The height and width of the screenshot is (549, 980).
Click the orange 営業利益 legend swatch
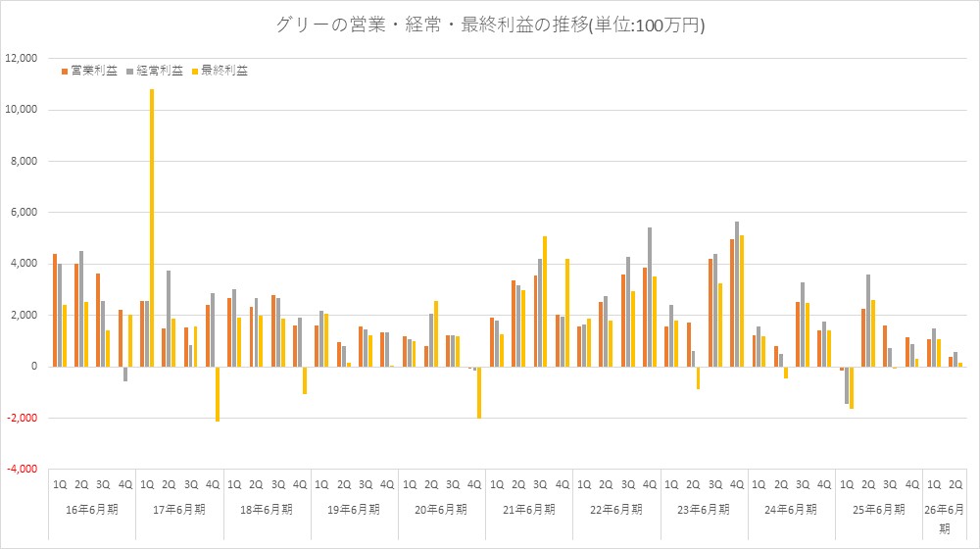click(x=65, y=71)
